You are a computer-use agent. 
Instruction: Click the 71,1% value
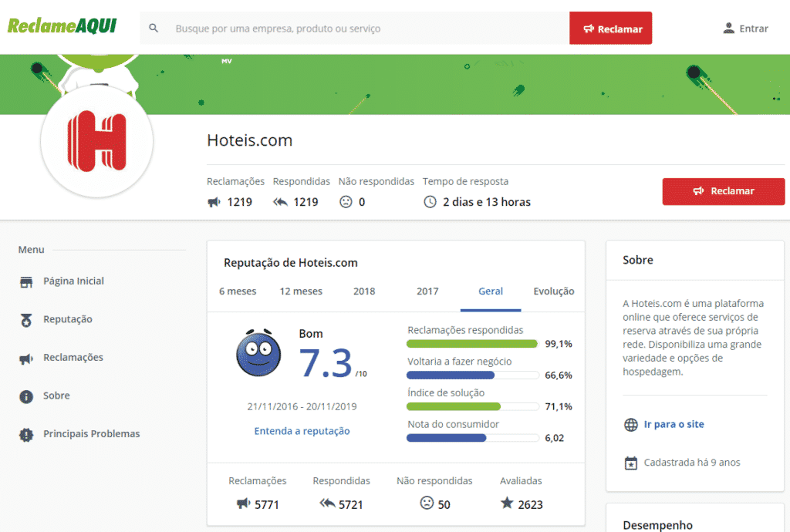(x=559, y=406)
